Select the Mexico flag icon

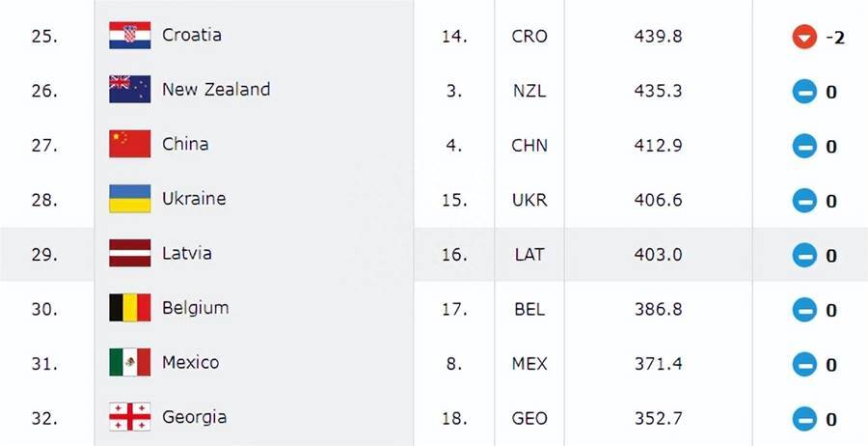coord(129,362)
